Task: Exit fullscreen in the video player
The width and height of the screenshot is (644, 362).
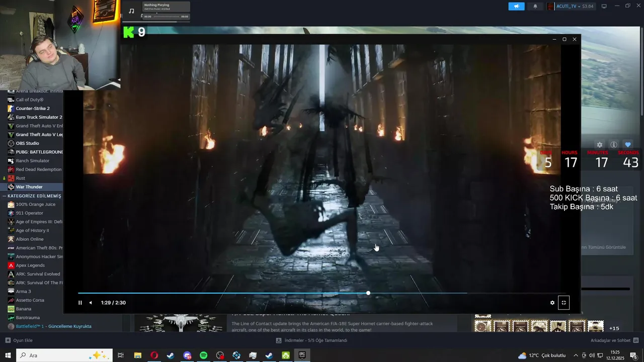Action: (563, 303)
